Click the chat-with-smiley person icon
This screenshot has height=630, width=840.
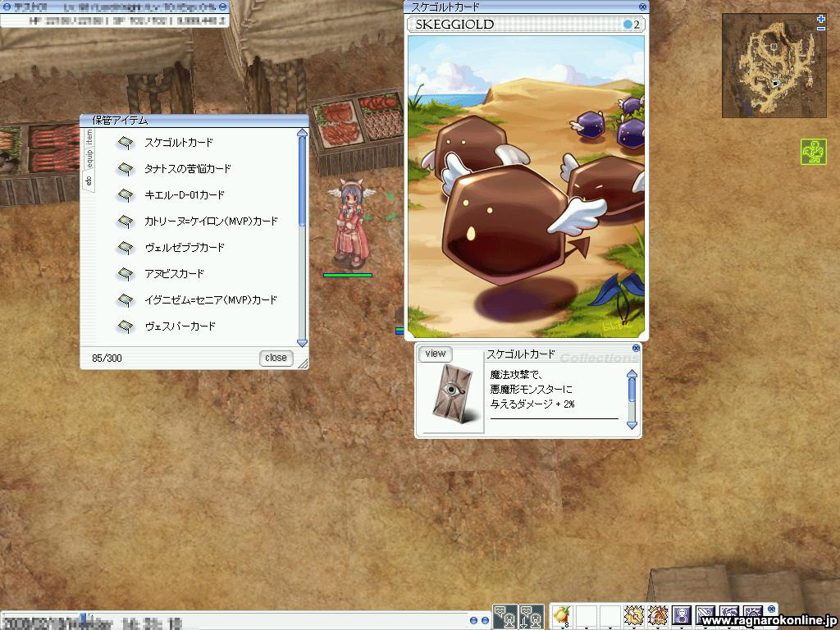505,617
